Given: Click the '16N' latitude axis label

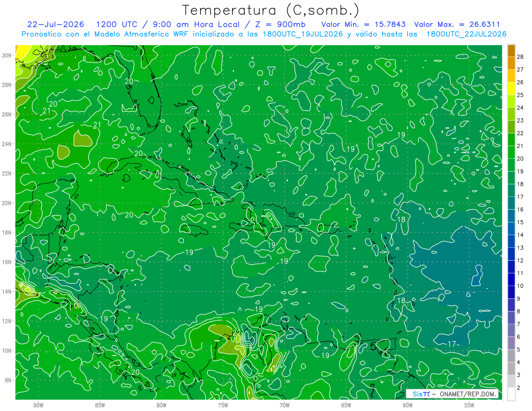Looking at the screenshot, I should [x=7, y=262].
